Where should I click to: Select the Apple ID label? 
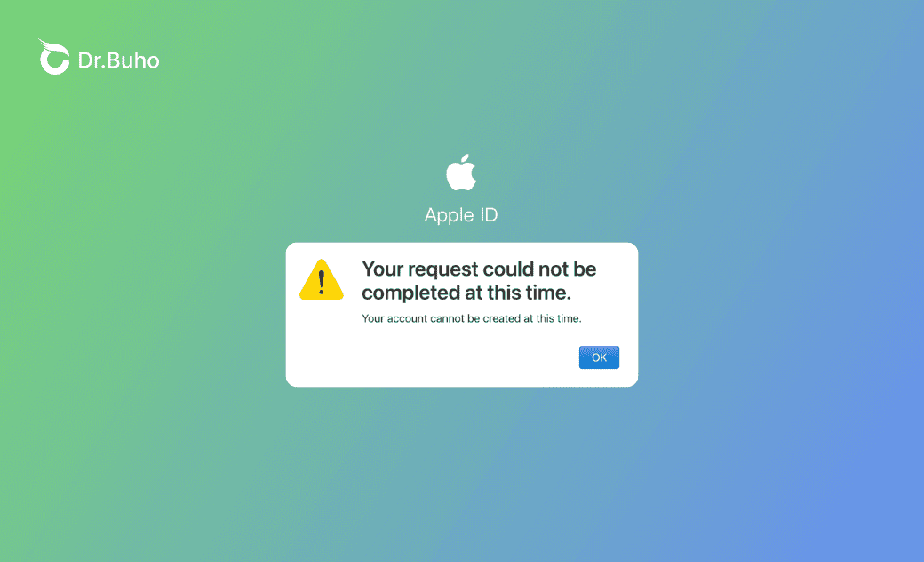(x=461, y=214)
